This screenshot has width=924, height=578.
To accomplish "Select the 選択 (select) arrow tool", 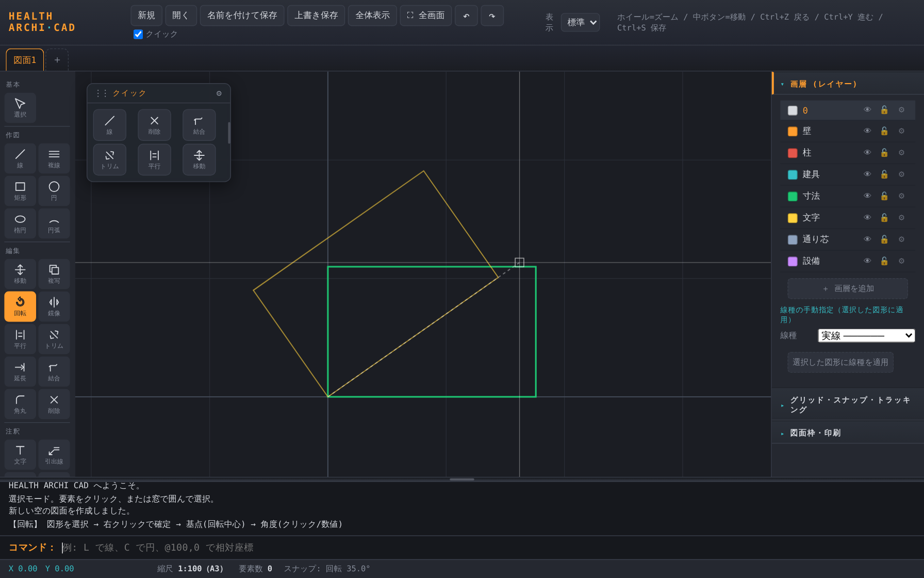I will point(20,107).
